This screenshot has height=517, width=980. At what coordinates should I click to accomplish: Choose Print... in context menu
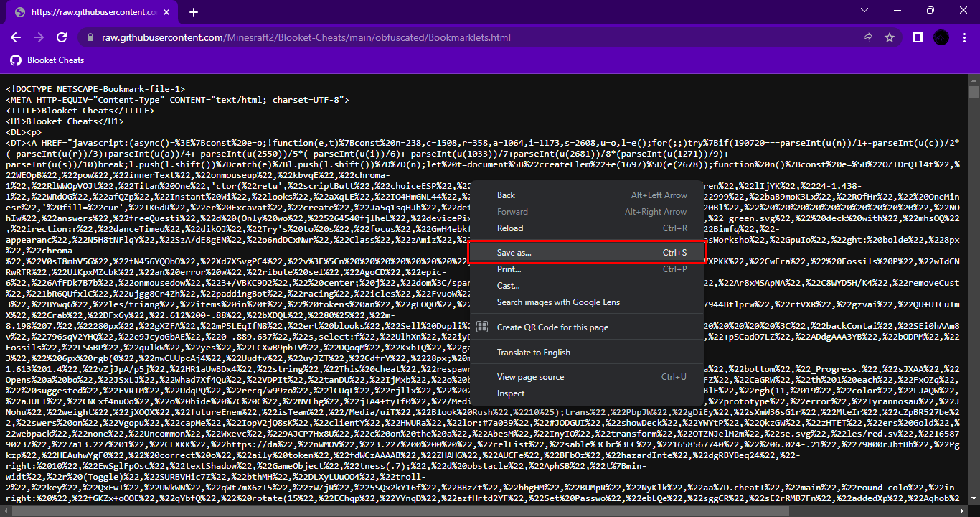click(586, 269)
